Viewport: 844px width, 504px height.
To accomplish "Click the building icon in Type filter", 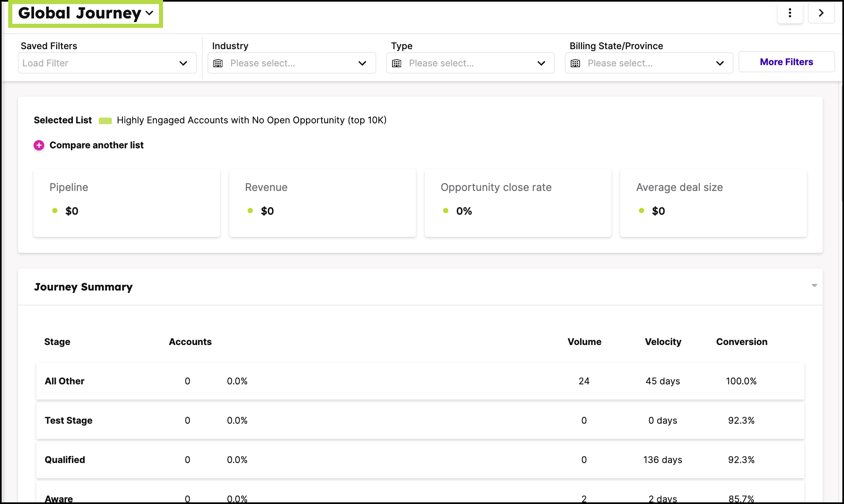I will [x=397, y=63].
